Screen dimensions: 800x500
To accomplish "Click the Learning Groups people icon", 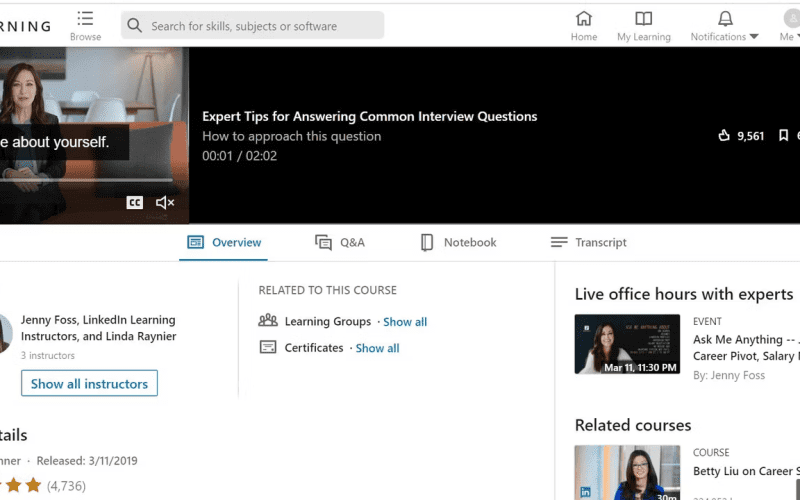I will pos(268,321).
